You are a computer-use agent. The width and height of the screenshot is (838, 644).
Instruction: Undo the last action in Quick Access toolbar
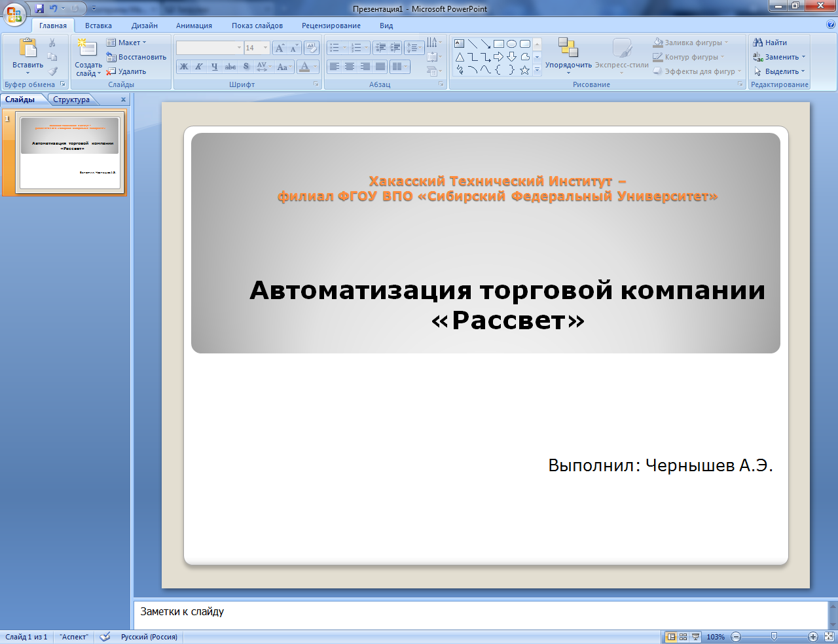pos(53,9)
